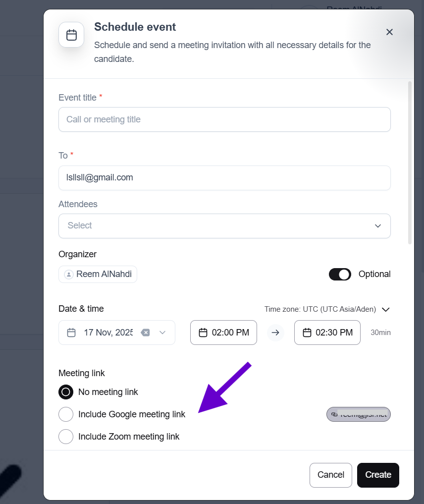Click the organizer avatar icon beside Reem AlNahdi

(69, 274)
